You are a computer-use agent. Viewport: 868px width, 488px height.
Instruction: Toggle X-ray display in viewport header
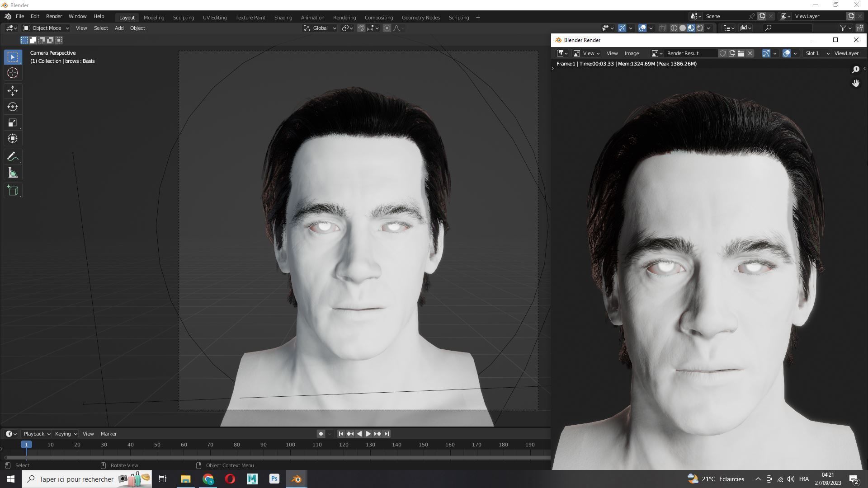662,28
